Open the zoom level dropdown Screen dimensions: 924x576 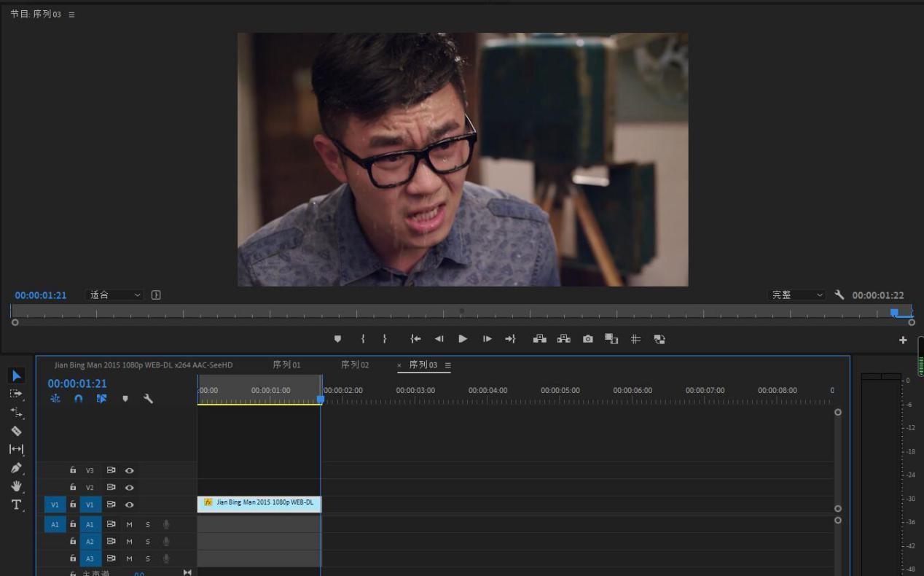(115, 295)
